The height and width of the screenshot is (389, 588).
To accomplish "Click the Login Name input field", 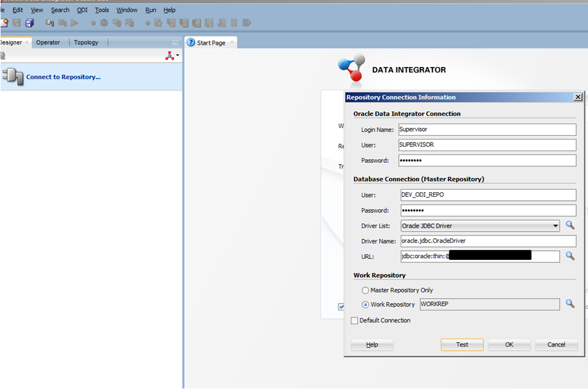I will (487, 130).
